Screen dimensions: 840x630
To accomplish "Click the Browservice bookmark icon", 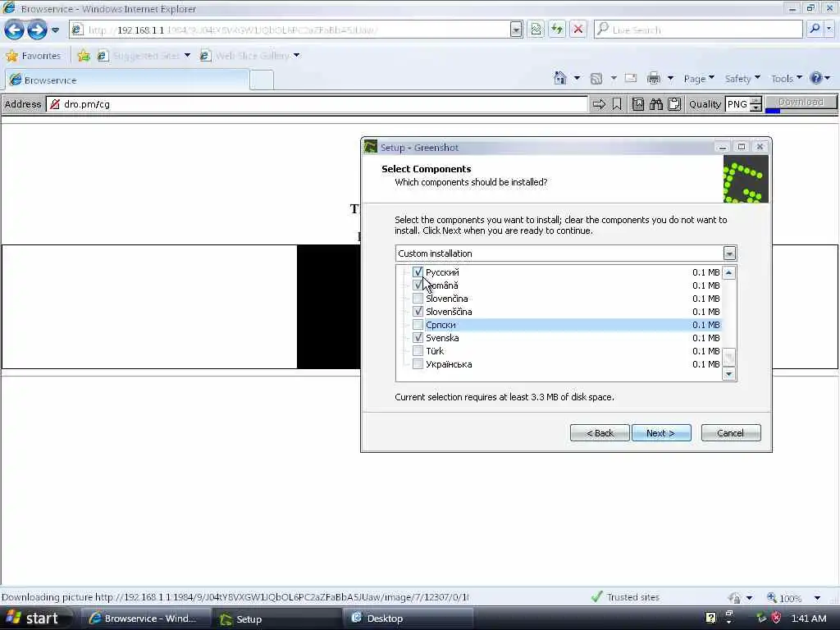I will [x=617, y=104].
